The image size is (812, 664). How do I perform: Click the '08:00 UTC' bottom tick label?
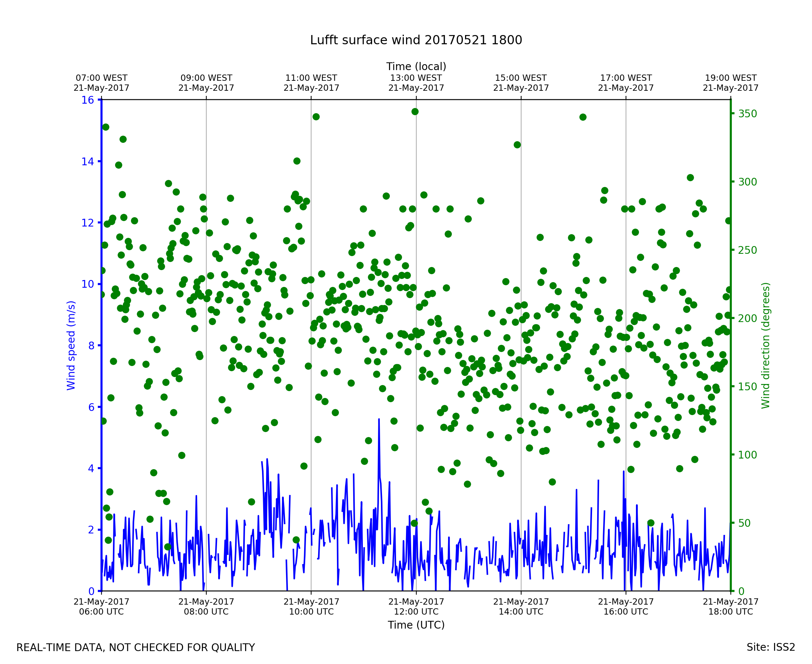click(206, 612)
